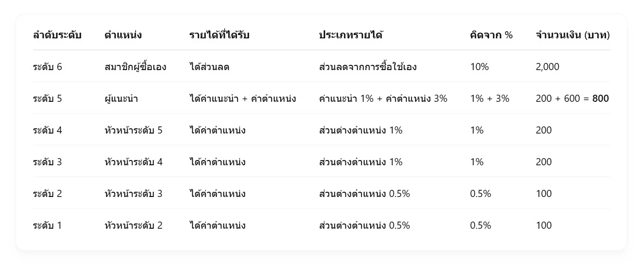
Task: Select the 'ได้ค่าแนะนำ + ค่าตำแหน่ง' cell
Action: coord(242,98)
